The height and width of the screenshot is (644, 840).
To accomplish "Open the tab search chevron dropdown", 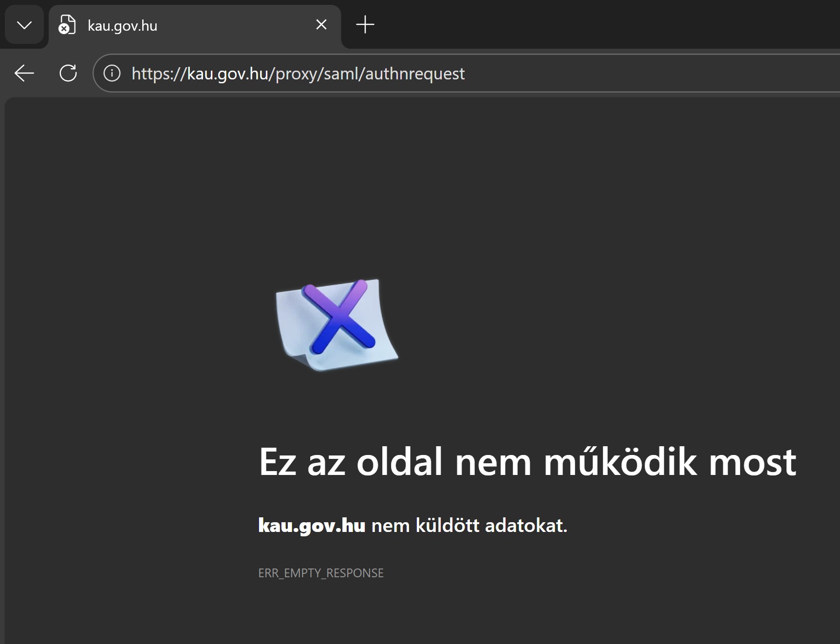I will [x=24, y=25].
